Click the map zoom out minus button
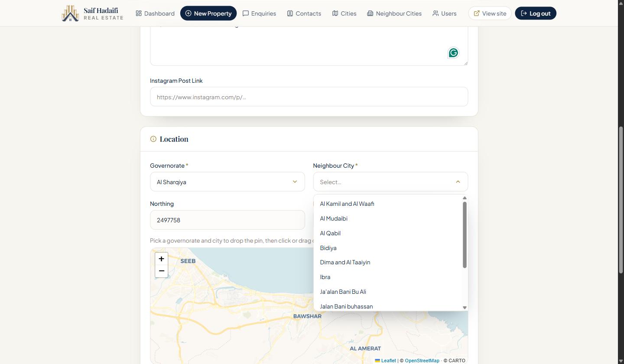Viewport: 624px width, 364px height. 161,271
